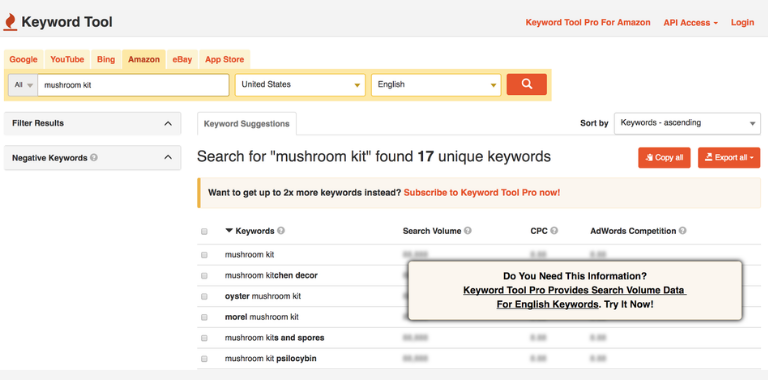Open the Export all dropdown
Image resolution: width=768 pixels, height=380 pixels.
pyautogui.click(x=729, y=158)
